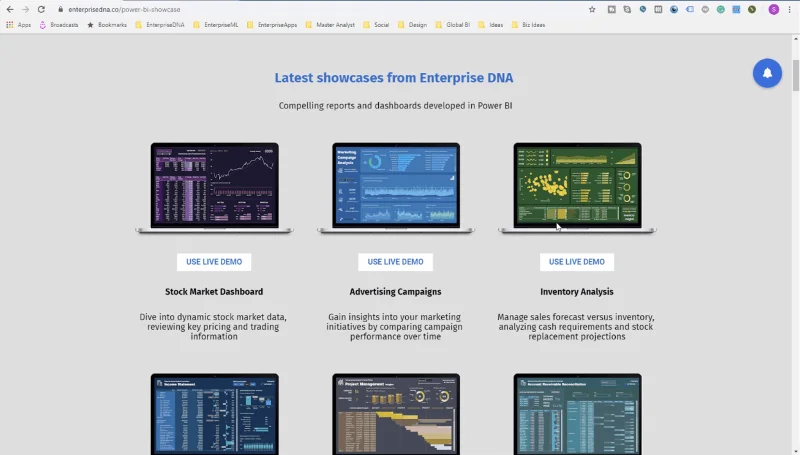Click the gray puzzle extension icon left of Skype
Viewport: 800px width, 455px height.
point(611,9)
